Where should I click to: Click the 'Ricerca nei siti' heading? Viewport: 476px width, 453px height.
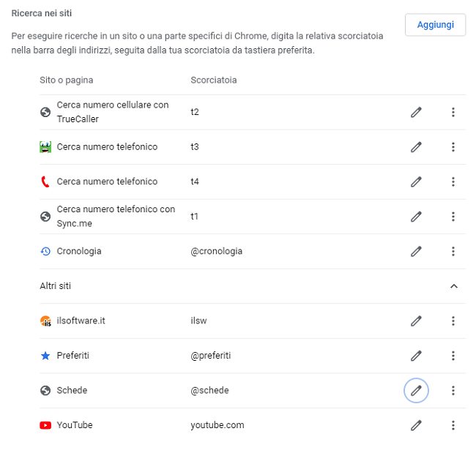pos(41,13)
